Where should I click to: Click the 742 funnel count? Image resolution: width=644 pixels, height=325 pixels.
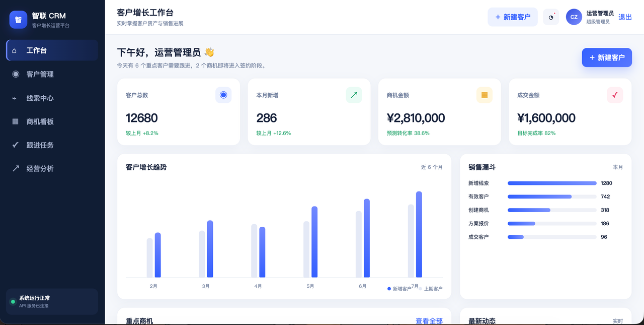(605, 197)
